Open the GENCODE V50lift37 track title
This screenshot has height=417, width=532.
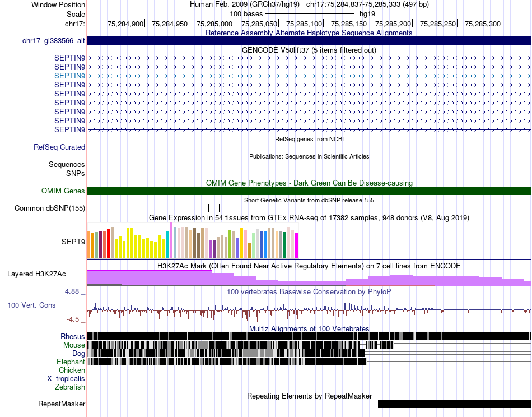click(309, 50)
